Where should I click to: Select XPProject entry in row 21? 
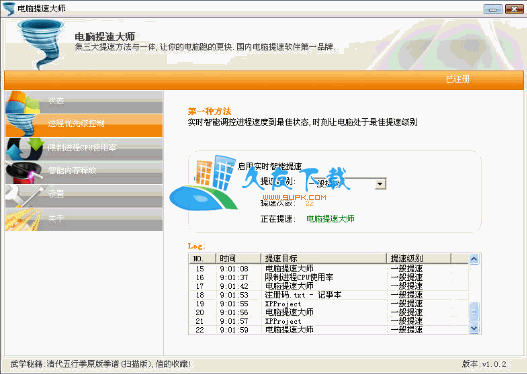tap(283, 321)
